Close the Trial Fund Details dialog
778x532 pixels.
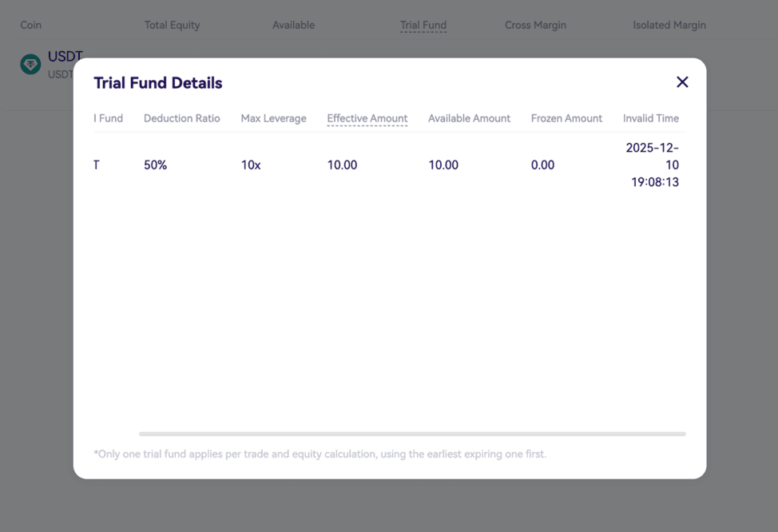point(682,82)
